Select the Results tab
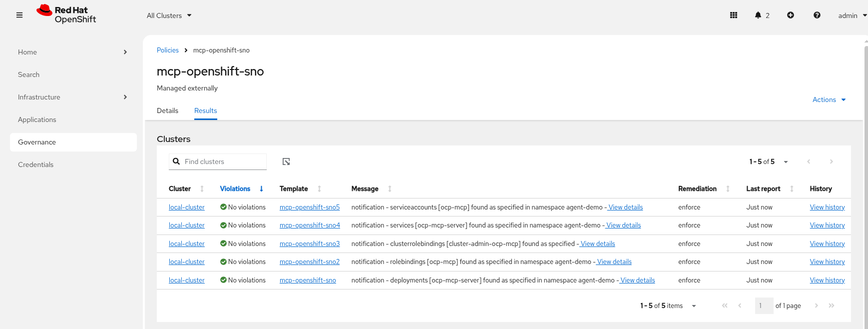This screenshot has width=868, height=329. tap(205, 110)
